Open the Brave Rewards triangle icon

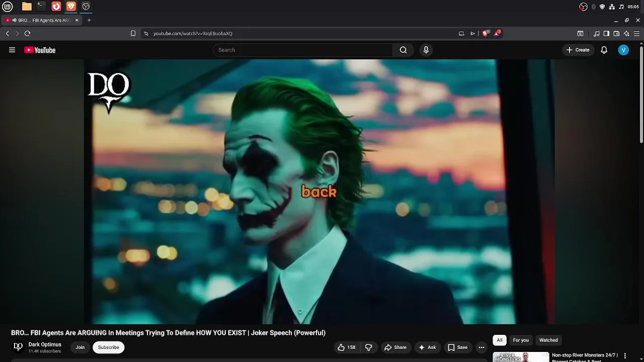tap(497, 33)
